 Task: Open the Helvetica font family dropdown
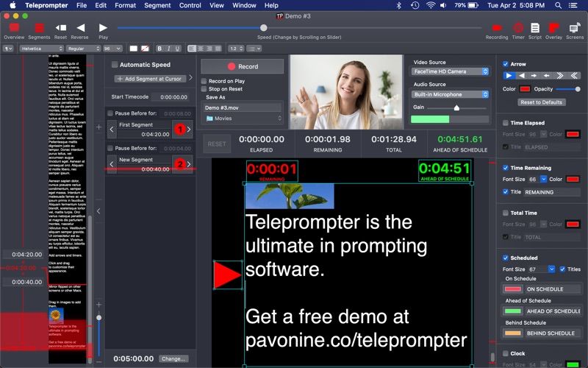[x=42, y=49]
